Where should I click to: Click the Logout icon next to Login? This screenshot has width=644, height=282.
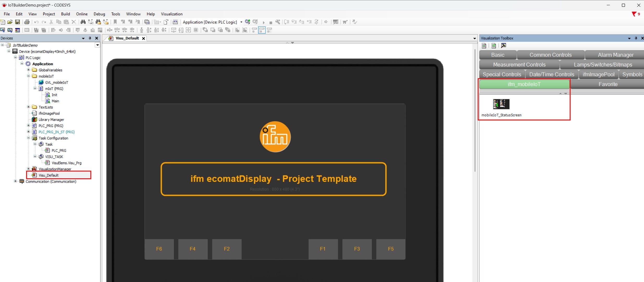pyautogui.click(x=255, y=22)
